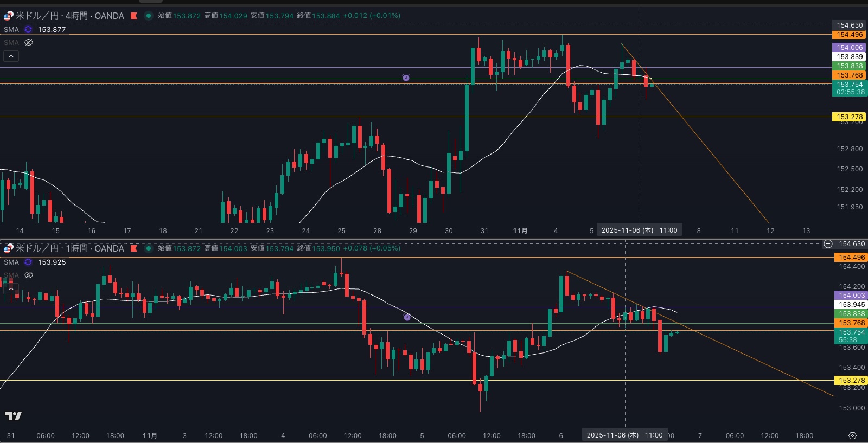Click the USD/JPY flag icon in the 4時間 chart

(x=8, y=16)
